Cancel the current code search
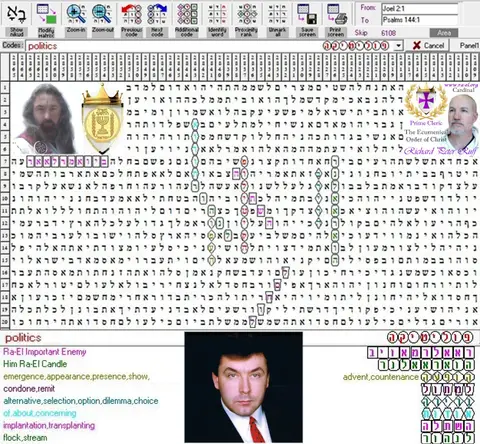Screen dimensions: 480x444 click(428, 46)
